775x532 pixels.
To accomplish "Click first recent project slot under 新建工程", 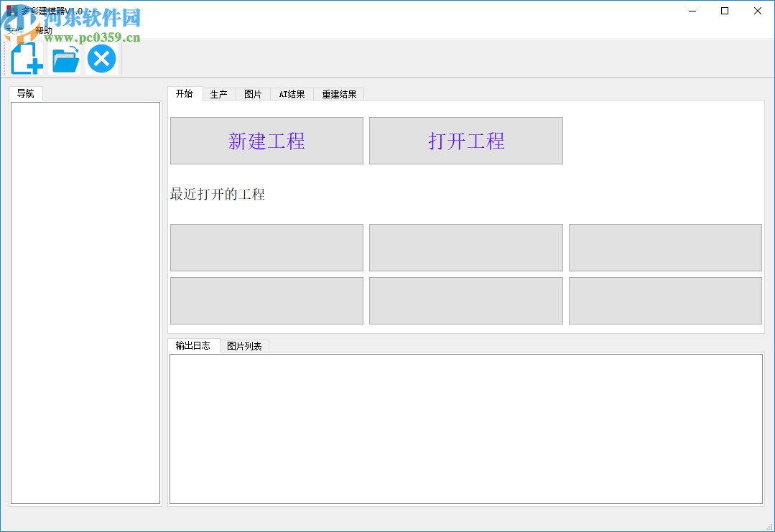I will pos(267,248).
